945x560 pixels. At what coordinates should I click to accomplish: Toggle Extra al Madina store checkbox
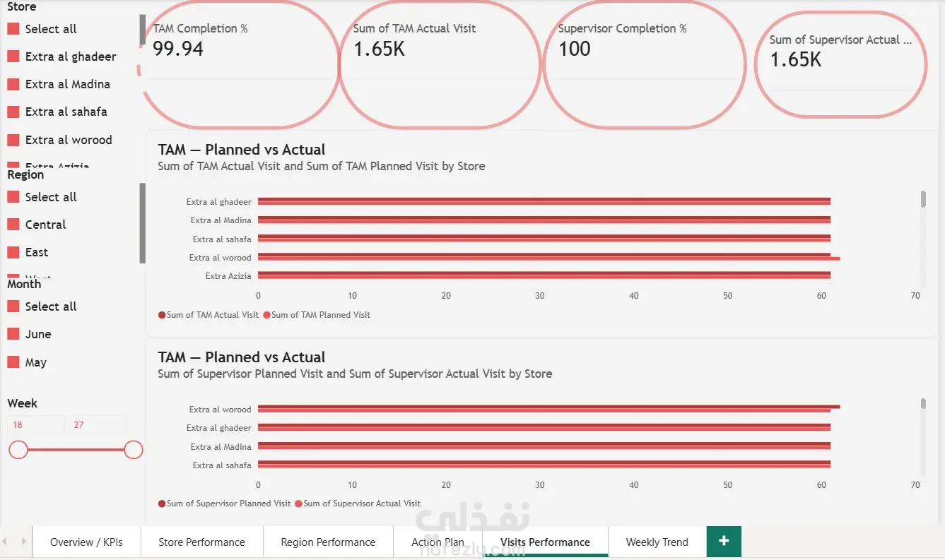click(x=13, y=84)
